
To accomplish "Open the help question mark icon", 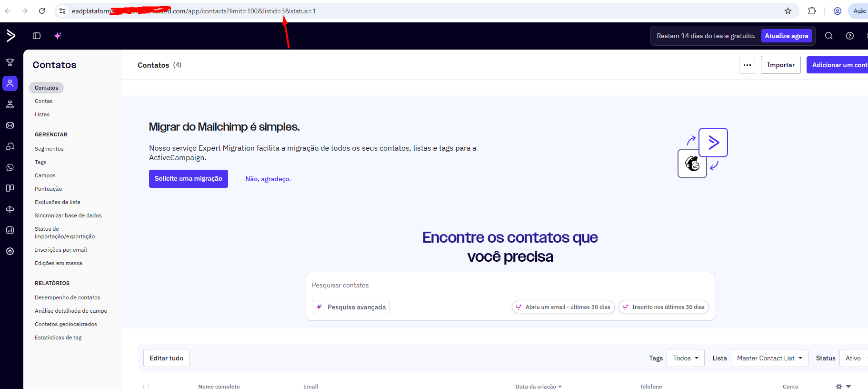I will pyautogui.click(x=850, y=36).
